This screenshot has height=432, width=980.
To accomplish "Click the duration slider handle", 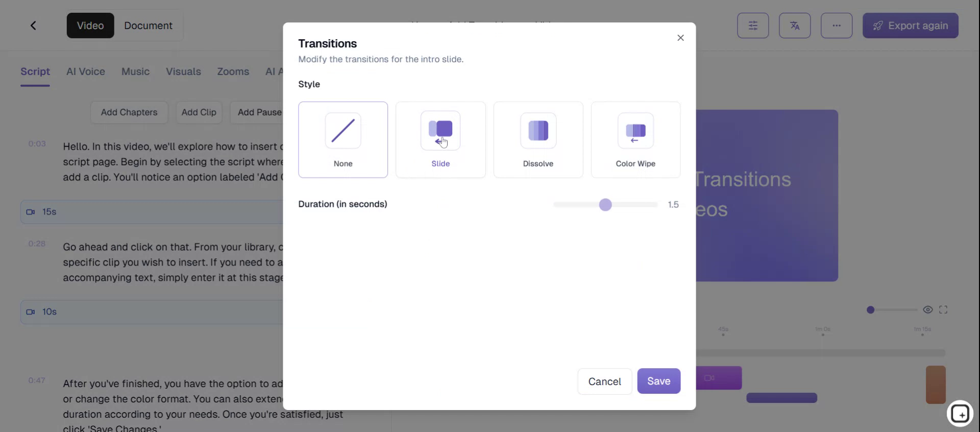I will click(605, 205).
